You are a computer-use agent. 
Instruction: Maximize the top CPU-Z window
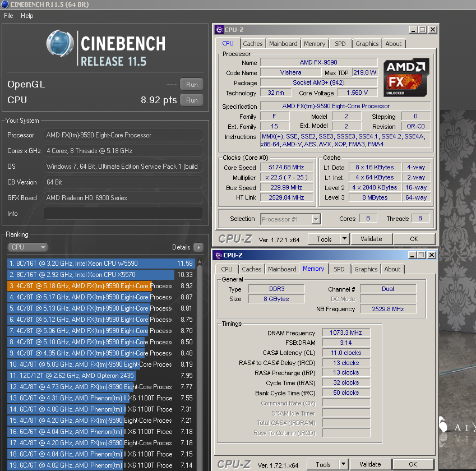pyautogui.click(x=422, y=30)
